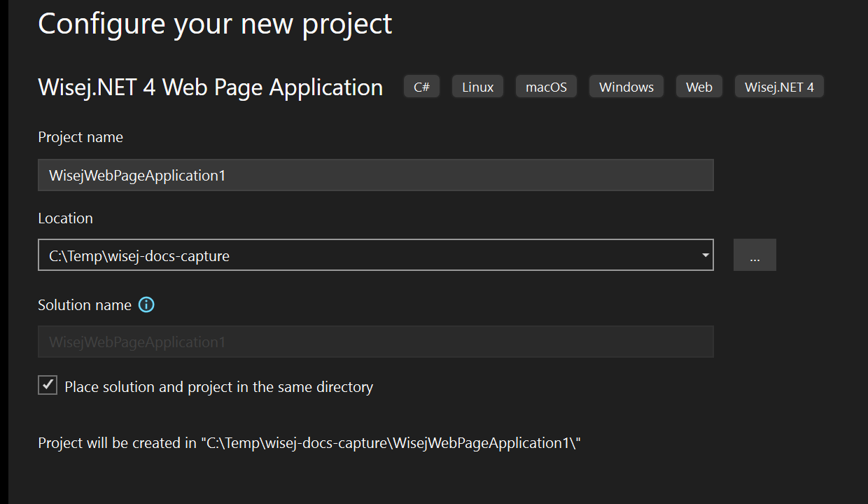This screenshot has width=868, height=504.
Task: Uncheck Place solution and project in same directory
Action: tap(48, 385)
